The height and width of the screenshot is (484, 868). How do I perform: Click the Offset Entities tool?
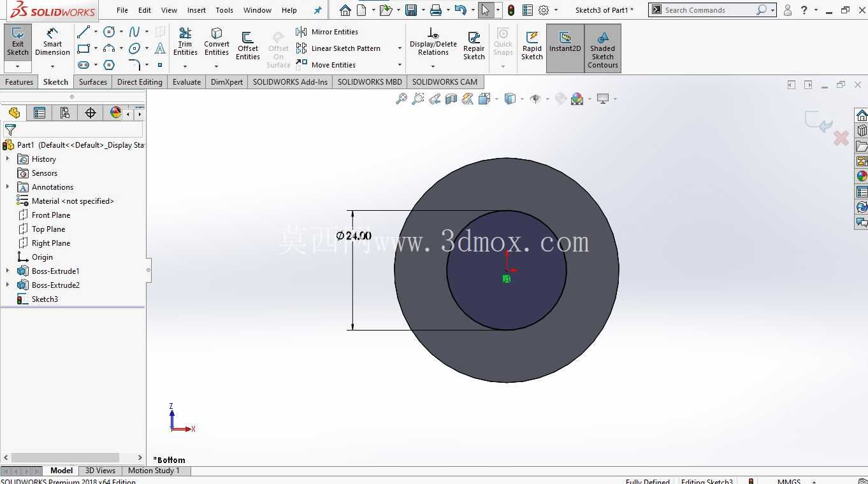pyautogui.click(x=248, y=45)
